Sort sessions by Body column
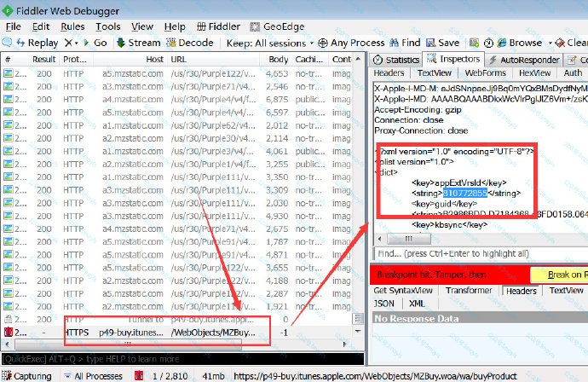The height and width of the screenshot is (382, 588). click(x=276, y=60)
